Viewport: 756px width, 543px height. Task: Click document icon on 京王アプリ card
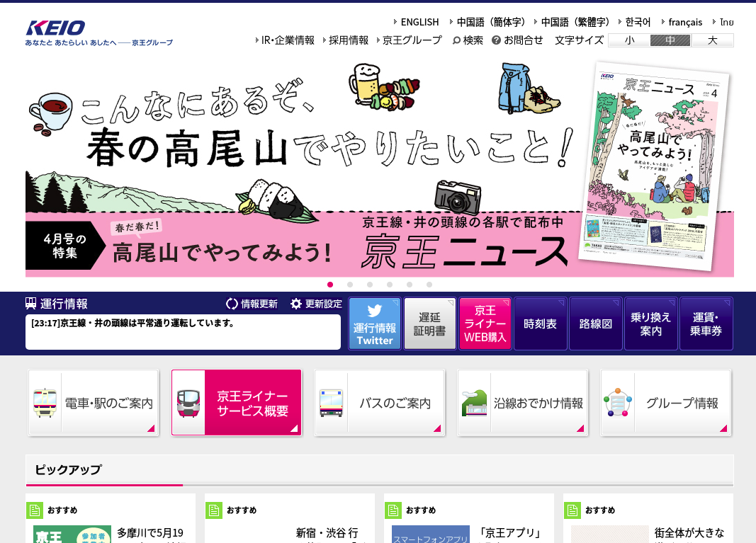[393, 510]
